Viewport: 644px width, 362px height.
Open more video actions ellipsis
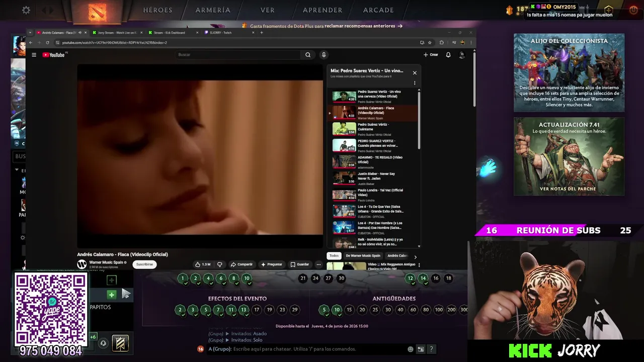coord(318,264)
